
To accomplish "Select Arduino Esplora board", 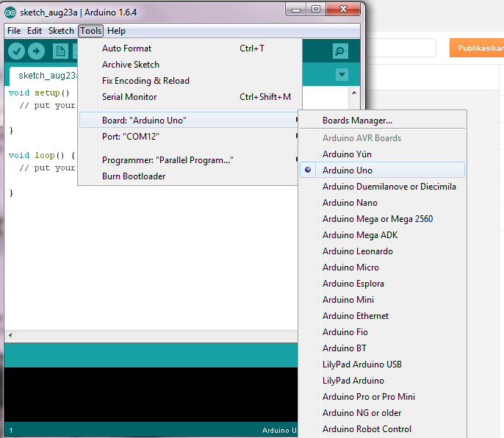I will click(x=382, y=284).
